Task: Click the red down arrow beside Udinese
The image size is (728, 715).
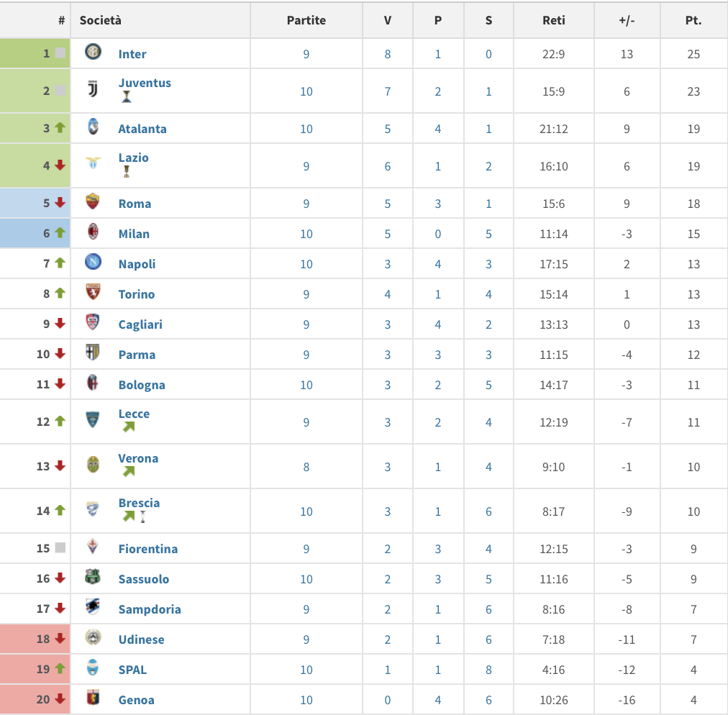Action: [60, 639]
